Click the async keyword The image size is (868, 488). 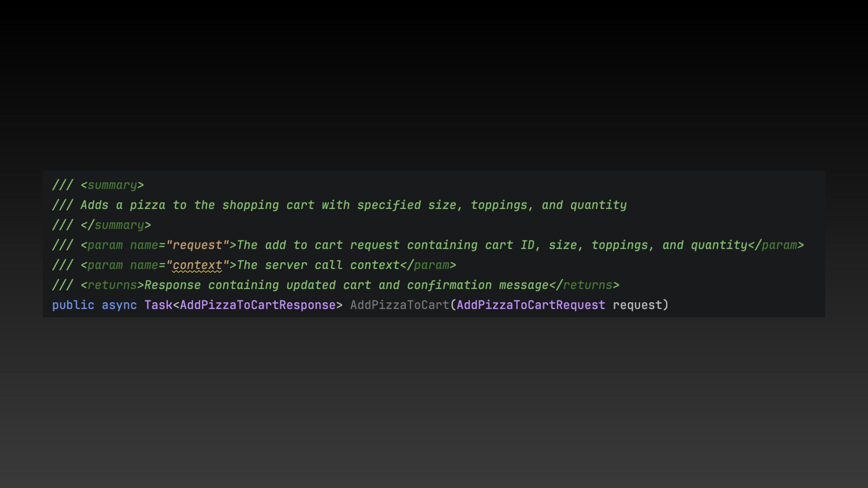[119, 305]
